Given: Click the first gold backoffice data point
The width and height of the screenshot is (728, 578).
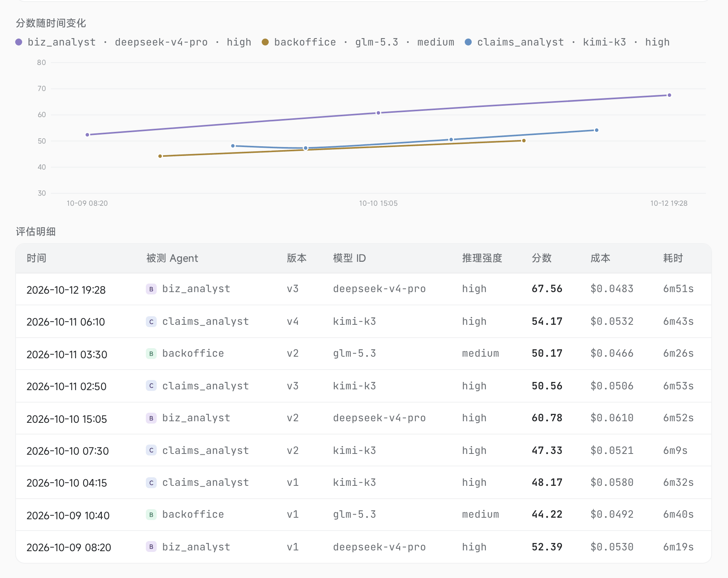Looking at the screenshot, I should click(160, 156).
